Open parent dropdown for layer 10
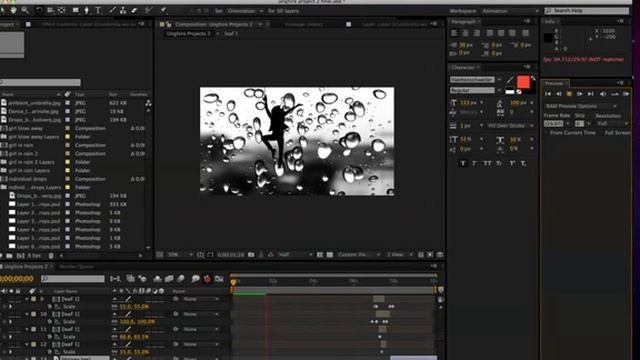Screen dimensions: 640x360 pyautogui.click(x=201, y=314)
